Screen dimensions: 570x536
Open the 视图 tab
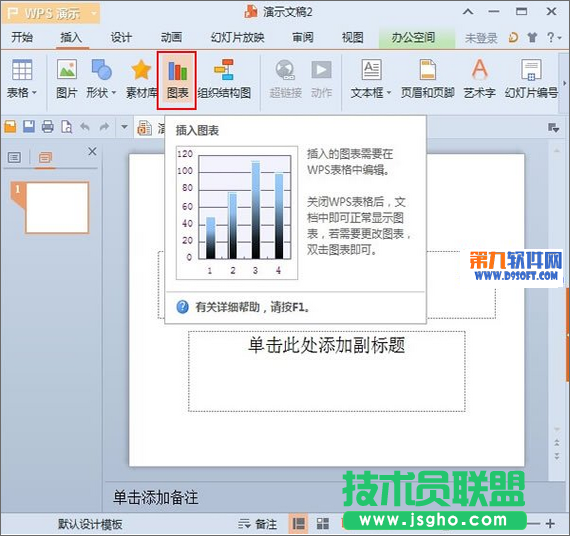coord(353,37)
